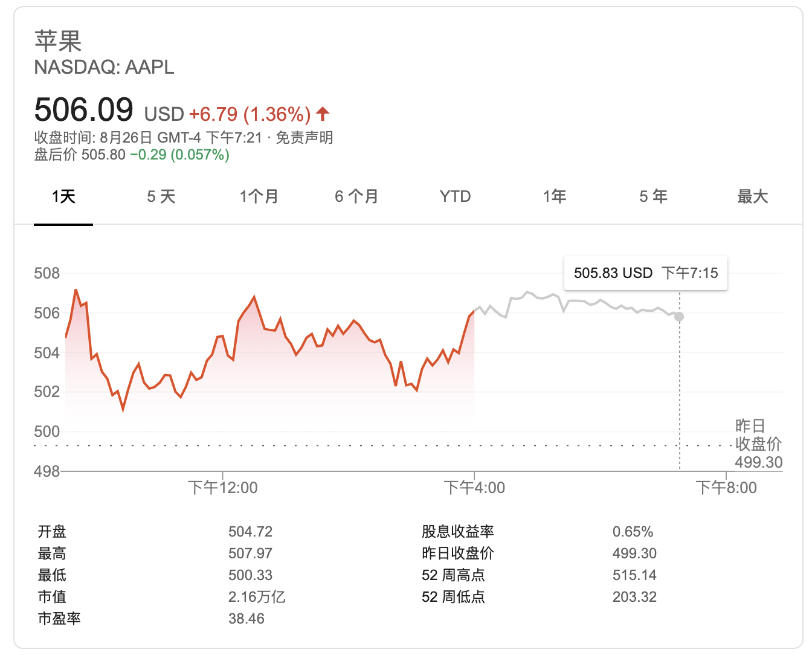Select the YTD tab
The image size is (812, 655).
[x=455, y=196]
